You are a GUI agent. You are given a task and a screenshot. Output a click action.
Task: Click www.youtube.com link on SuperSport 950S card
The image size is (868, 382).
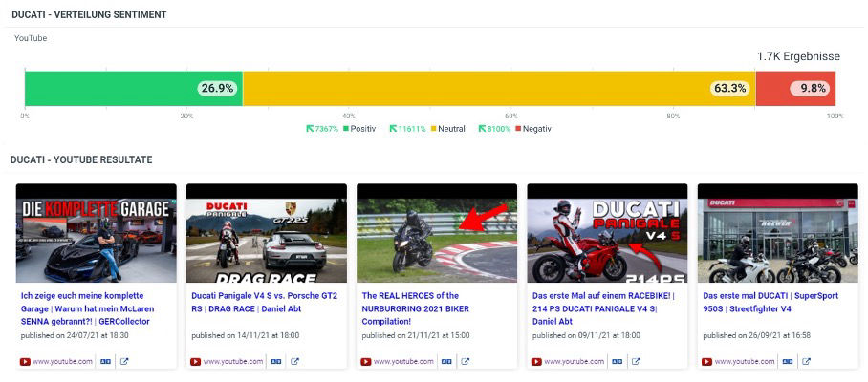[x=744, y=362]
